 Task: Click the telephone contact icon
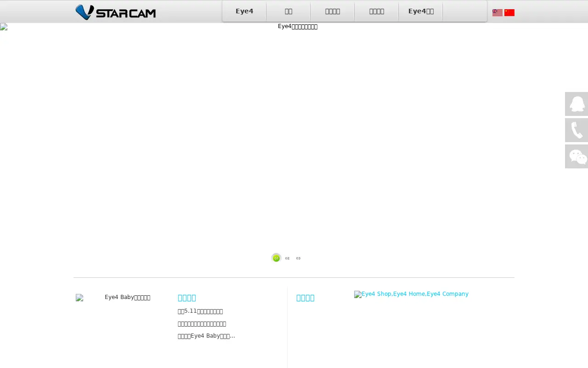click(577, 130)
